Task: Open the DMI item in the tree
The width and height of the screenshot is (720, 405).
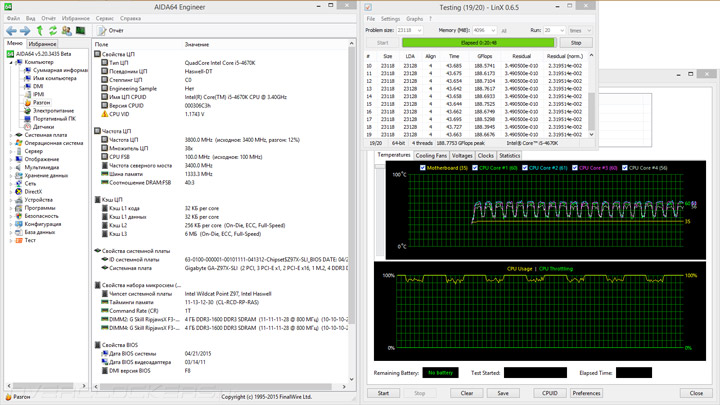Action: [x=38, y=86]
